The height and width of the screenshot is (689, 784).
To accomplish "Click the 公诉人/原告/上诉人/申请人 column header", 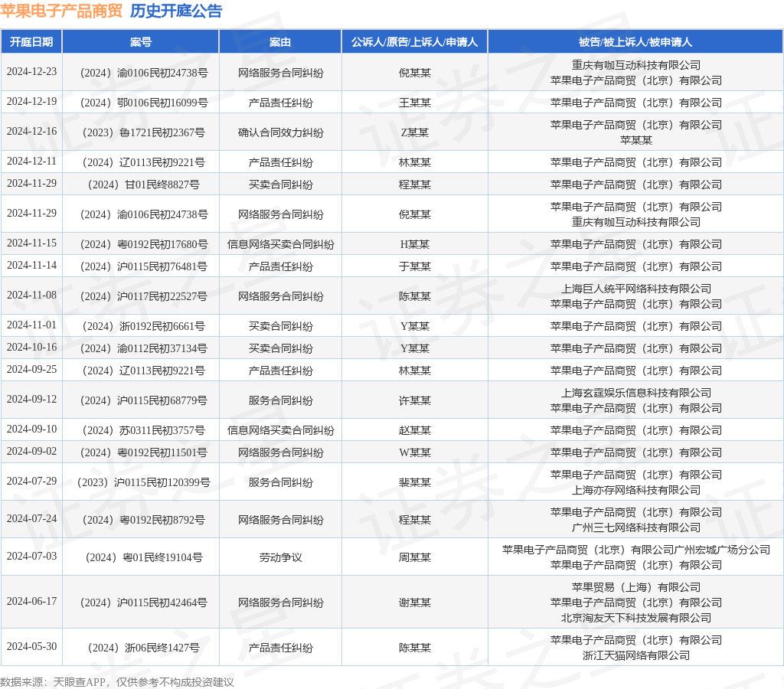I will click(x=414, y=42).
